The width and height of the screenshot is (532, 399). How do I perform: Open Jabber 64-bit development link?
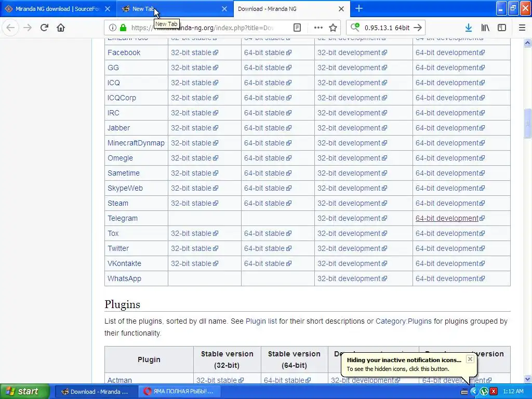pos(450,128)
